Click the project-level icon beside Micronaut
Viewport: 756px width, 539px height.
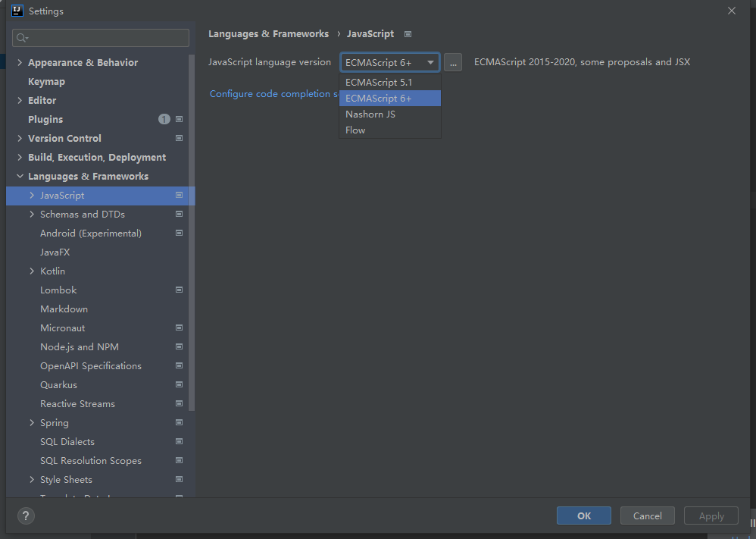point(179,328)
